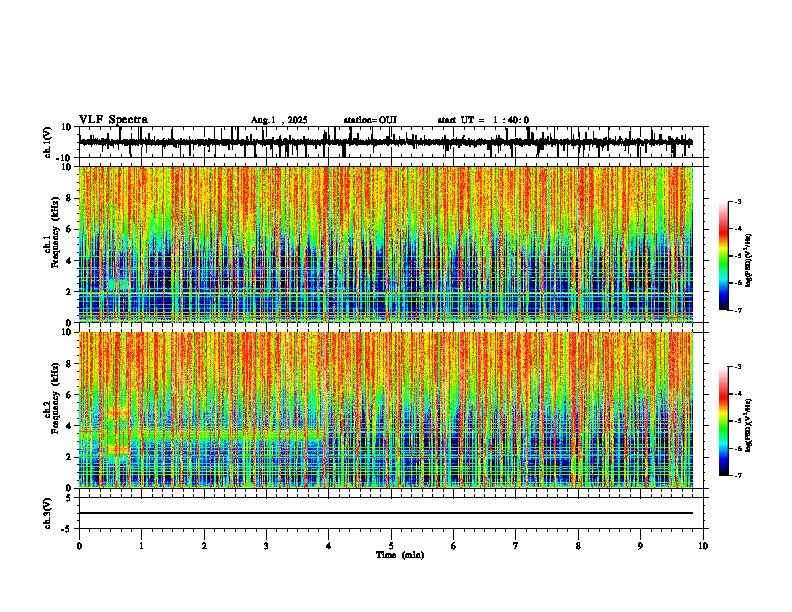
Task: Click the time axis tick label "2"
Action: 204,546
